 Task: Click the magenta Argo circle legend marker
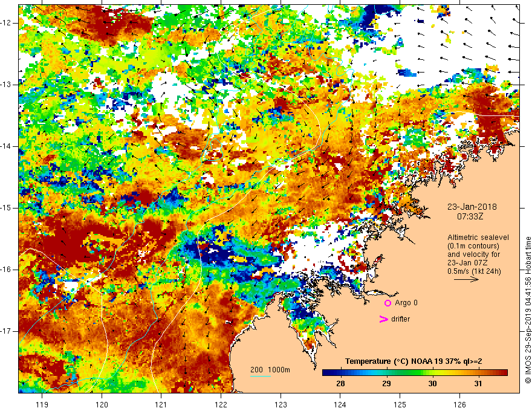pyautogui.click(x=388, y=303)
